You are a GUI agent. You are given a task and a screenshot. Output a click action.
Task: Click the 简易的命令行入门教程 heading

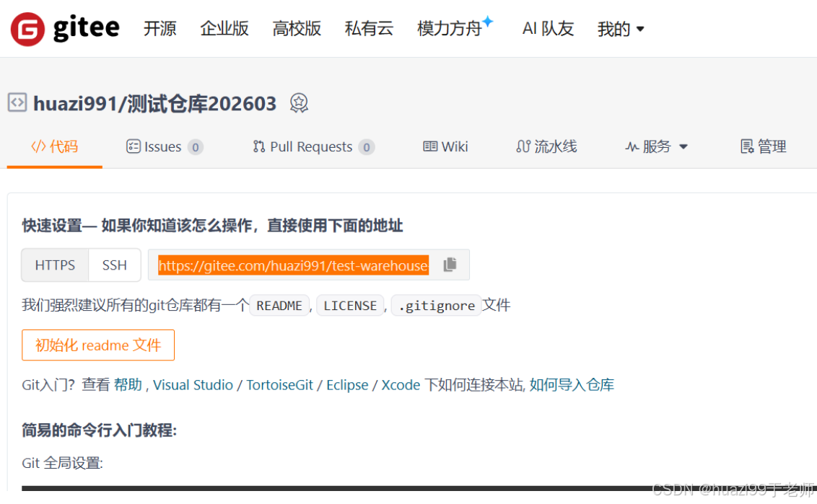pyautogui.click(x=100, y=430)
